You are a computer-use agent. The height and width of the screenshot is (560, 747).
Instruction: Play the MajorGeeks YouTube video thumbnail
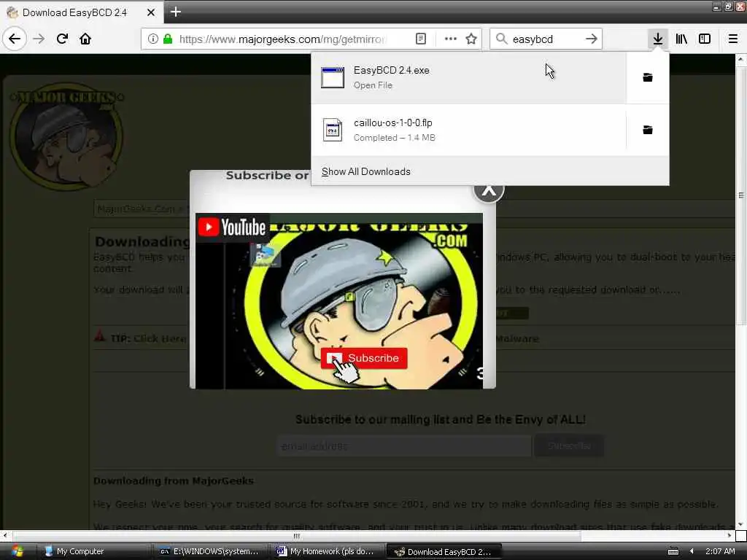(x=339, y=301)
